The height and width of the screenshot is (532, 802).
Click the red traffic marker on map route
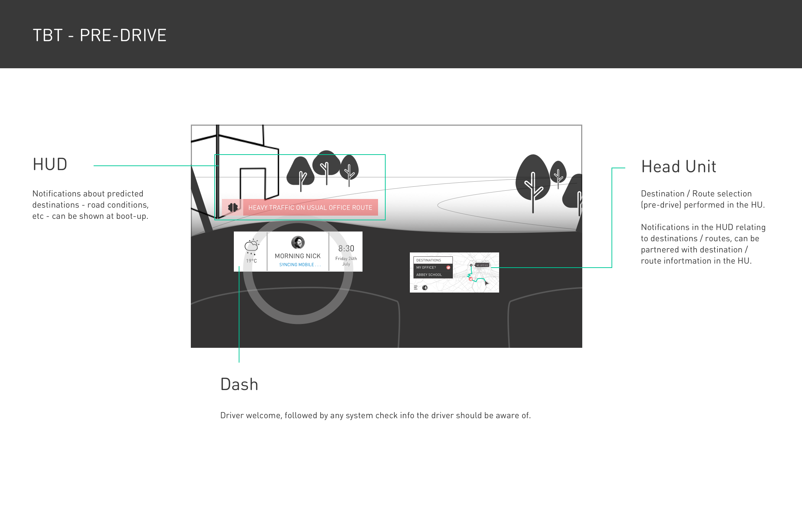[471, 279]
